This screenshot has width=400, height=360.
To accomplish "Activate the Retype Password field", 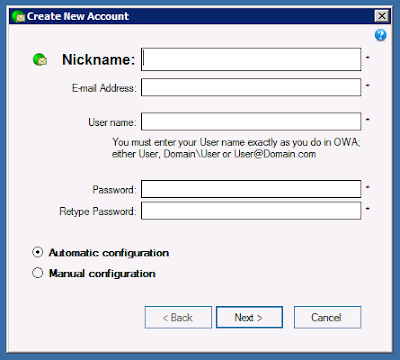I will tap(251, 211).
